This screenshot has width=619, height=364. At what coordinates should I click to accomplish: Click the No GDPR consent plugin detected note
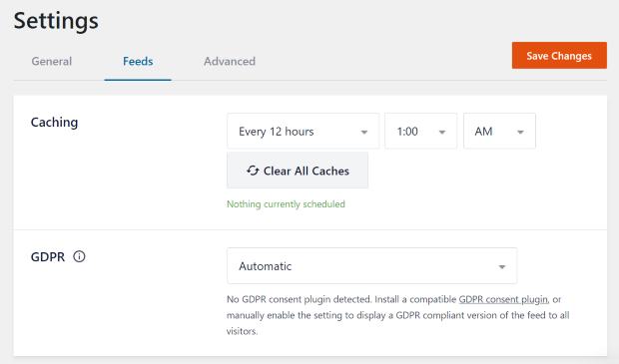[398, 315]
